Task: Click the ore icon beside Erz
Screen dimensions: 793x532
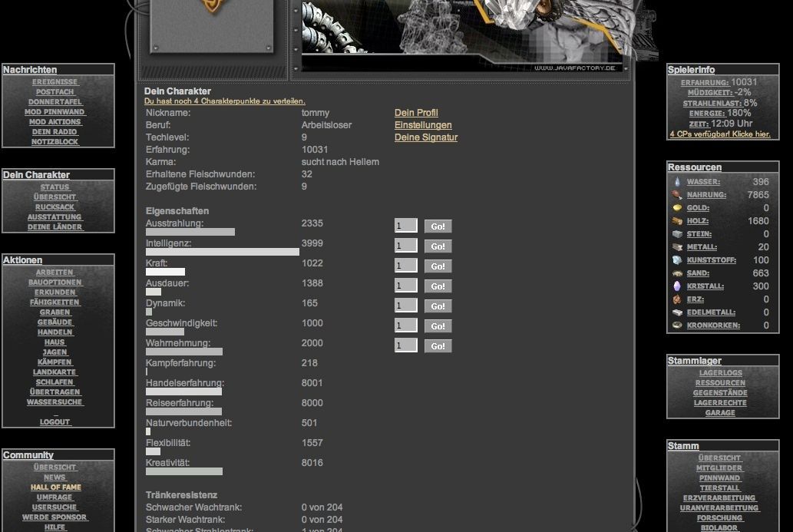Action: (x=677, y=299)
